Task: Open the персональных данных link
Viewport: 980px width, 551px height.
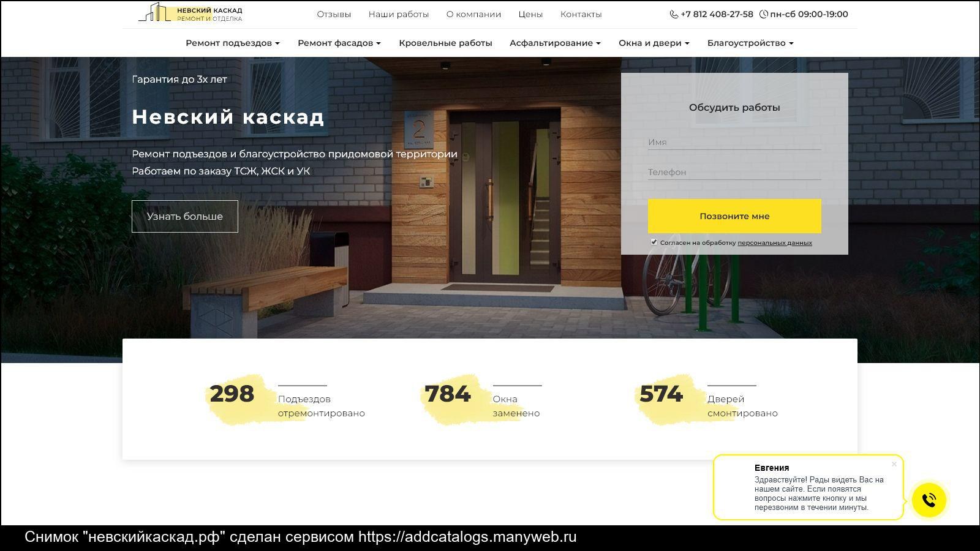Action: click(x=774, y=243)
